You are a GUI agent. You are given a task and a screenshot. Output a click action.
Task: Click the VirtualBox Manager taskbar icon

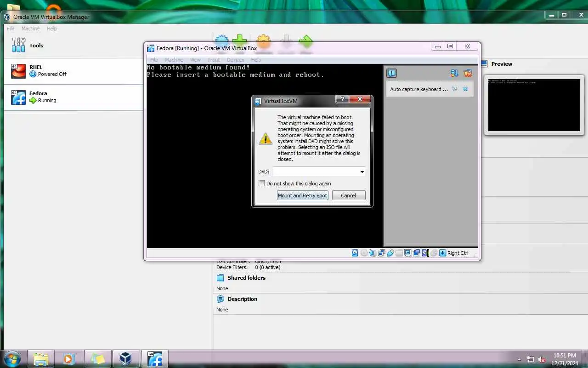[x=126, y=359]
